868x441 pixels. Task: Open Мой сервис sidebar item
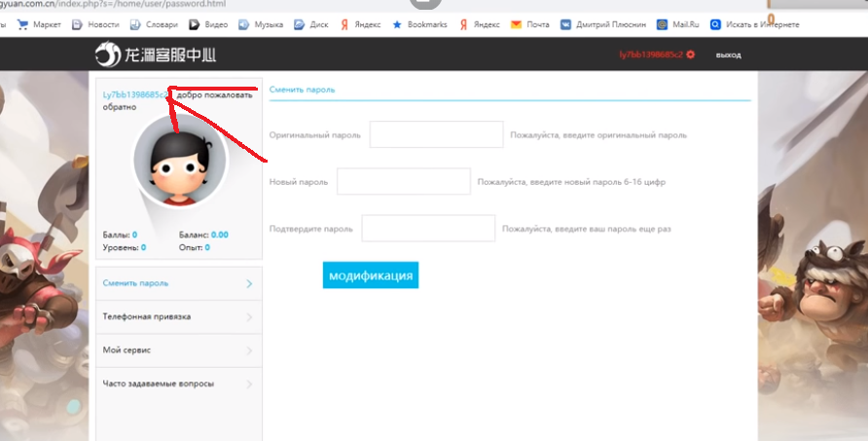tap(179, 350)
